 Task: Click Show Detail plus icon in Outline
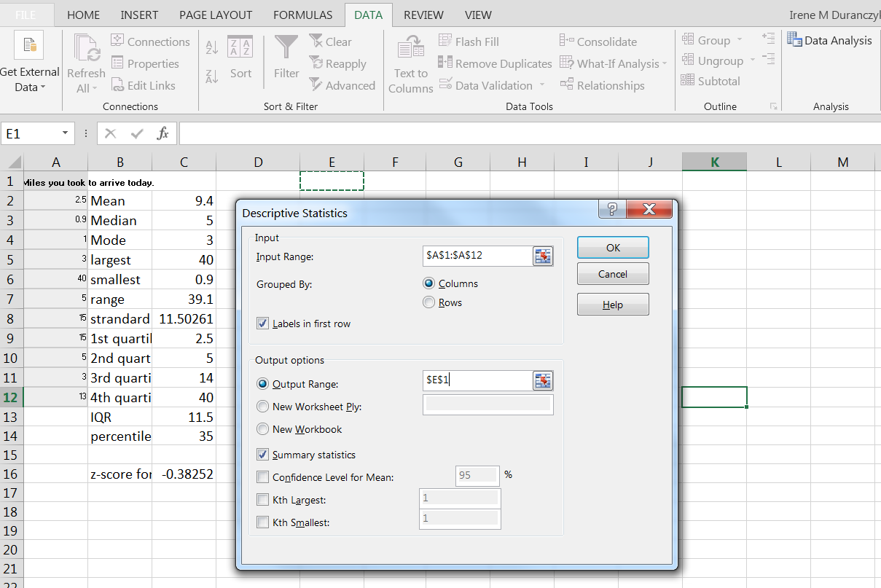[768, 38]
